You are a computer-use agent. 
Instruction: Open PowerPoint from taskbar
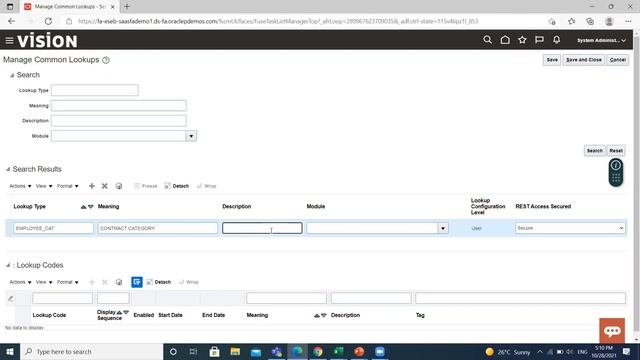(x=359, y=351)
